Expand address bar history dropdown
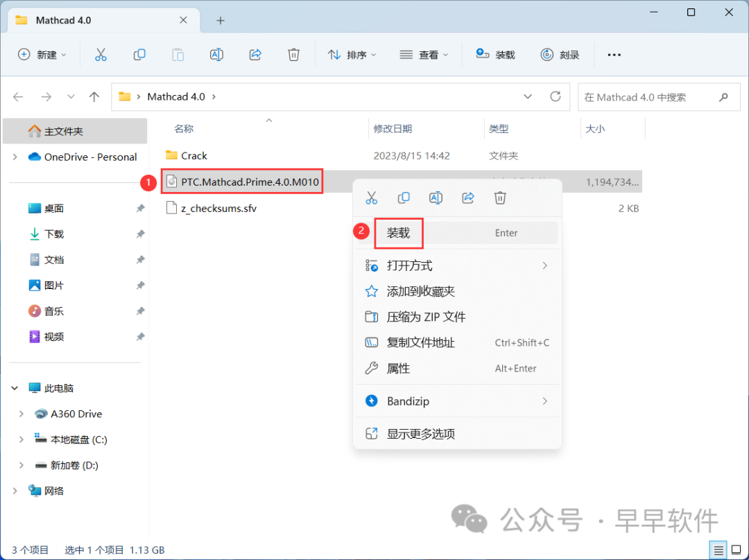This screenshot has height=560, width=749. coord(527,97)
